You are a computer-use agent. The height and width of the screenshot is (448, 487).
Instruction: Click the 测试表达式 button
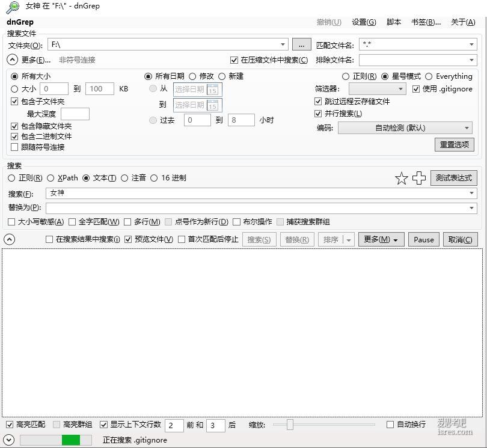(x=453, y=178)
